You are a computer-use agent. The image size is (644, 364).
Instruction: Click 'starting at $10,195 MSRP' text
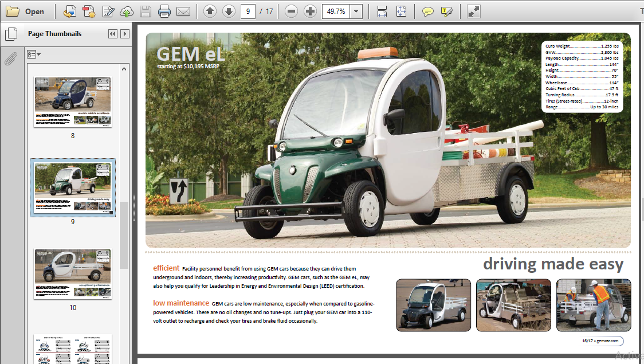click(x=188, y=66)
